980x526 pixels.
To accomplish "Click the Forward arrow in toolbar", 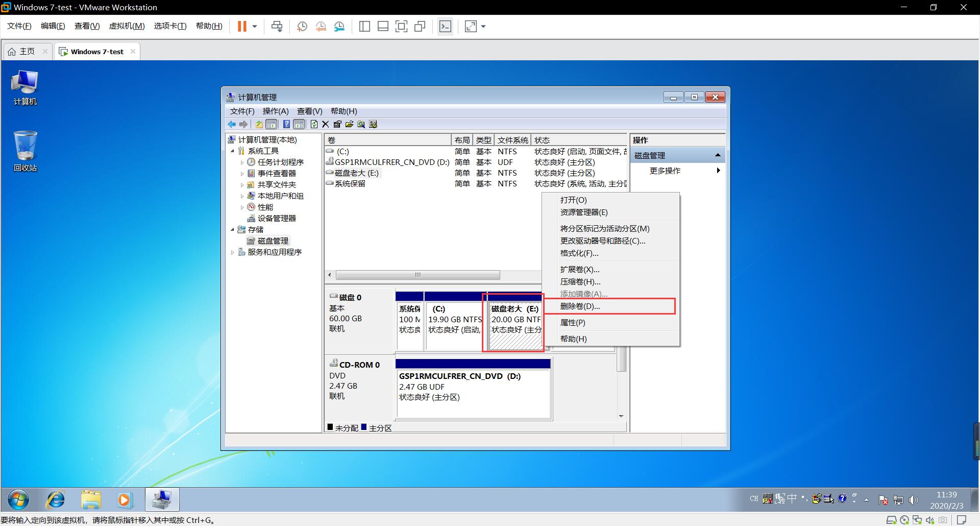I will pos(243,124).
